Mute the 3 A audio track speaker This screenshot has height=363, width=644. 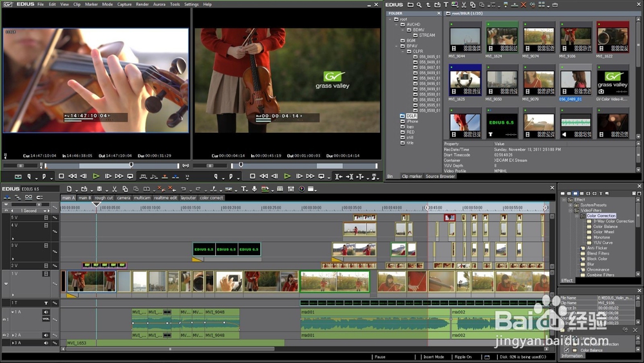[46, 343]
